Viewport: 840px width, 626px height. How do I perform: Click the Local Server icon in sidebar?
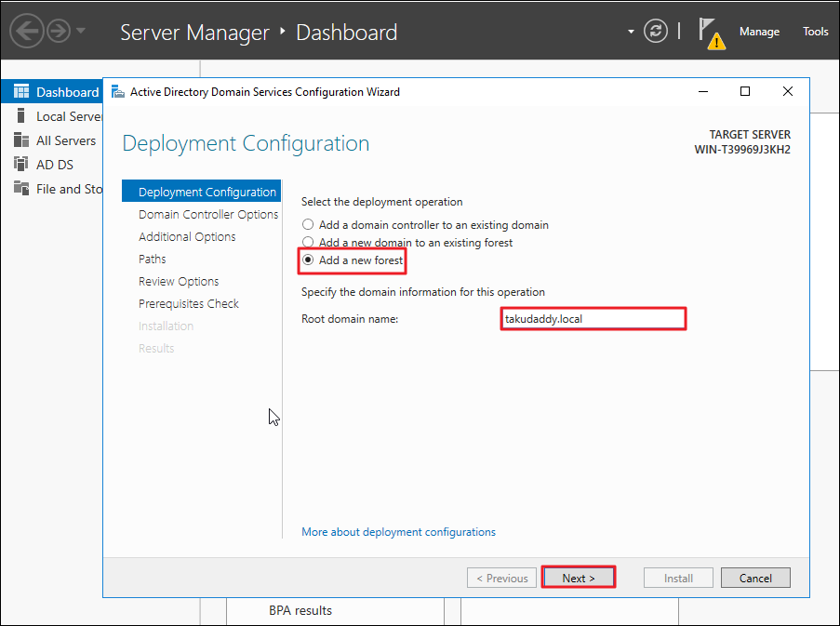point(20,115)
